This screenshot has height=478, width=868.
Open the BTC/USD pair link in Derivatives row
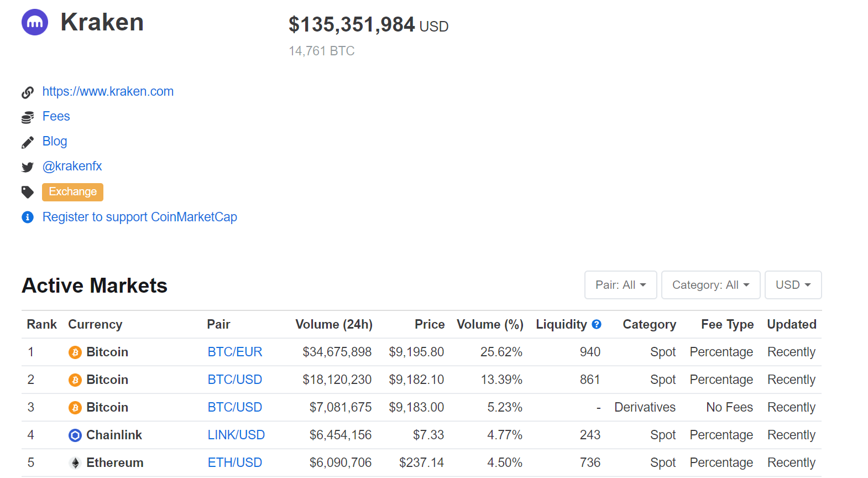click(235, 407)
